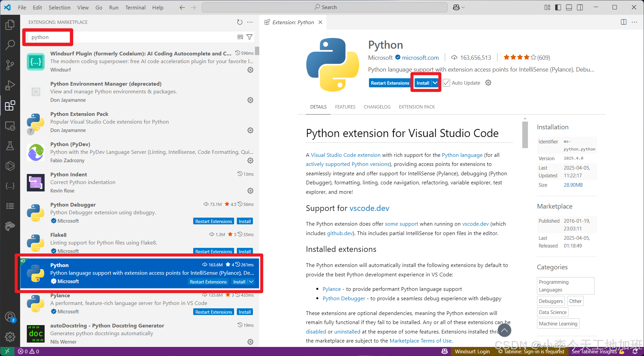The image size is (644, 356).
Task: Open the Explorer view in activity bar
Action: click(x=10, y=25)
